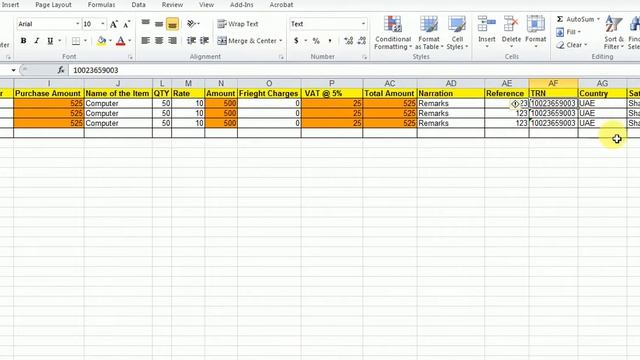Viewport: 640px width, 360px height.
Task: Toggle italic formatting
Action: pyautogui.click(x=37, y=41)
